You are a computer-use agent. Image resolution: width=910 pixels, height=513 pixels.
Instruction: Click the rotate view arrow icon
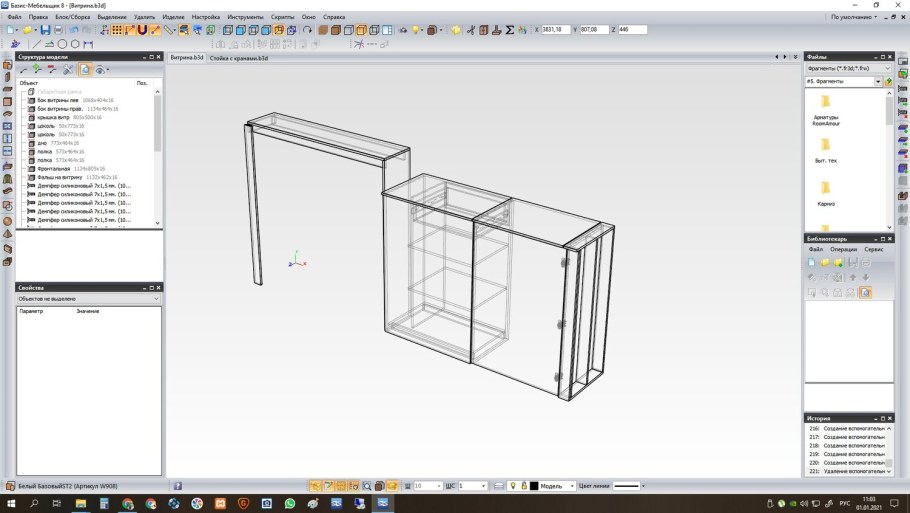(307, 30)
